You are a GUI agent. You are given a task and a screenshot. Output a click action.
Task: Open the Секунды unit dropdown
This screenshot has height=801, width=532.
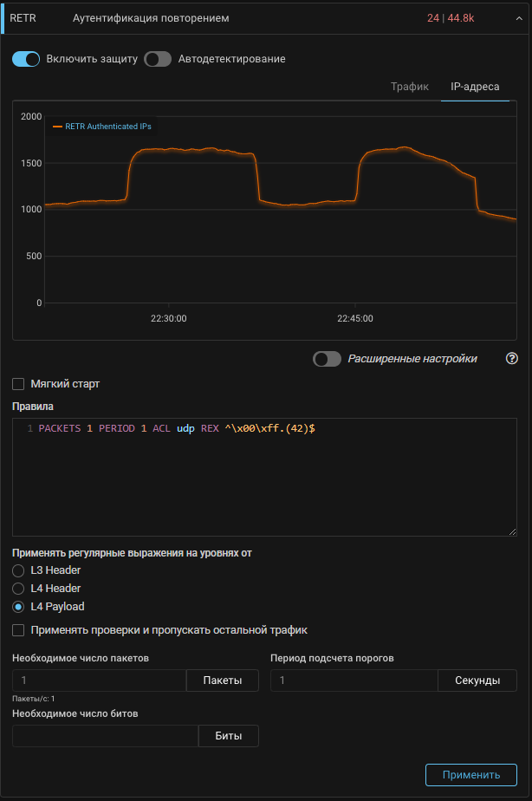(x=477, y=681)
